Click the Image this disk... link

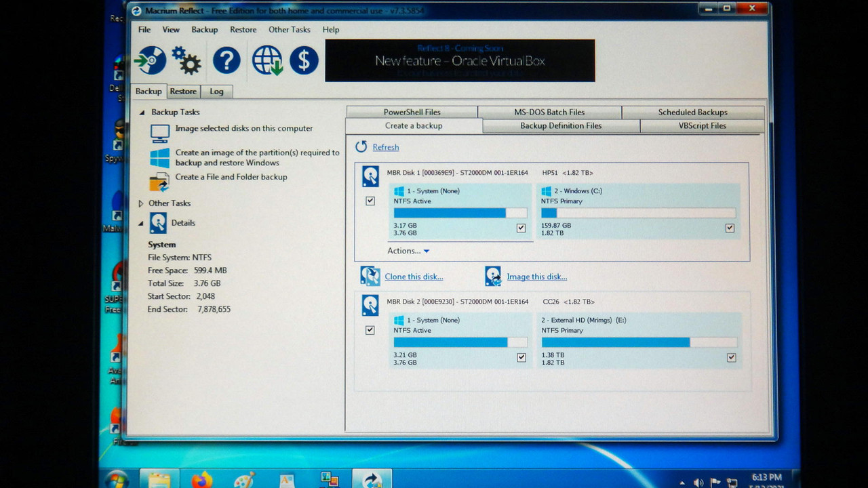[537, 277]
